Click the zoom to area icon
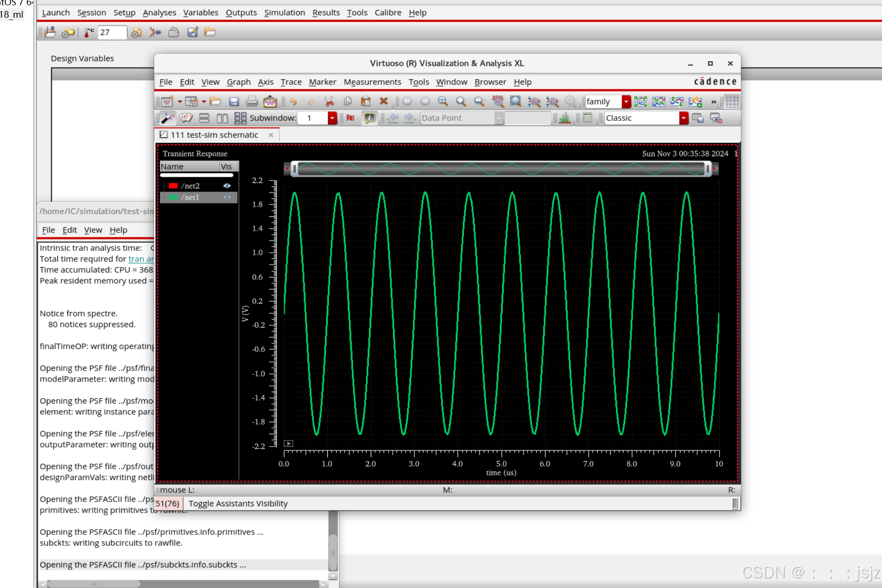 click(516, 101)
